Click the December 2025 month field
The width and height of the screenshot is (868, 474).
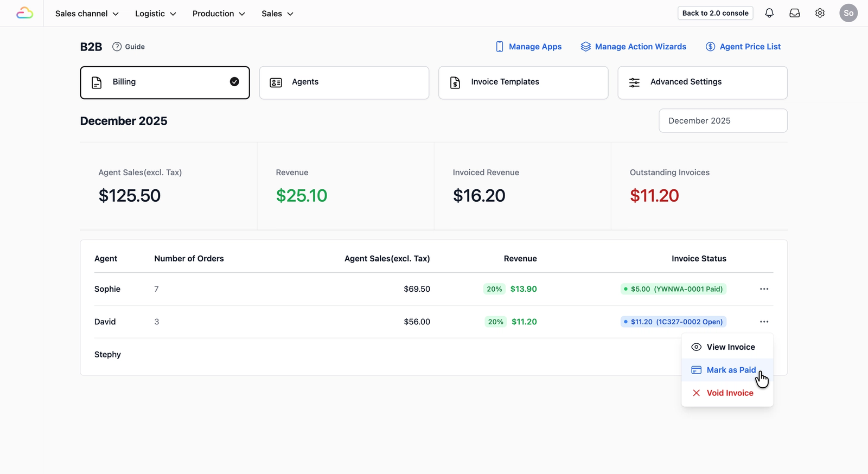click(x=723, y=120)
